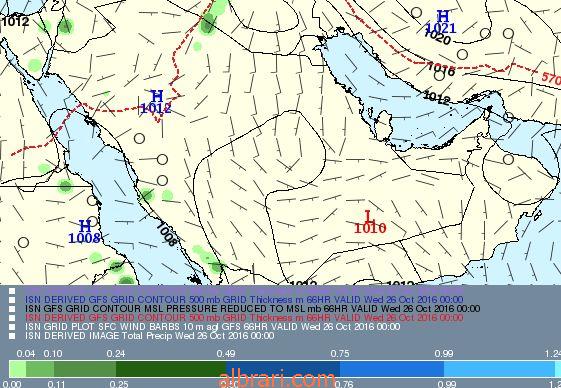The image size is (561, 388).
Task: Open the albrari.com watermark link
Action: tap(276, 379)
